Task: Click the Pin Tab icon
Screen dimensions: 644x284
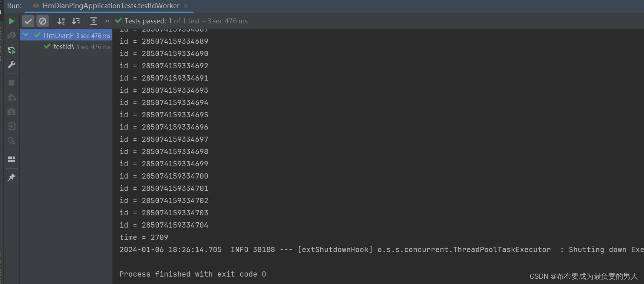Action: [11, 177]
